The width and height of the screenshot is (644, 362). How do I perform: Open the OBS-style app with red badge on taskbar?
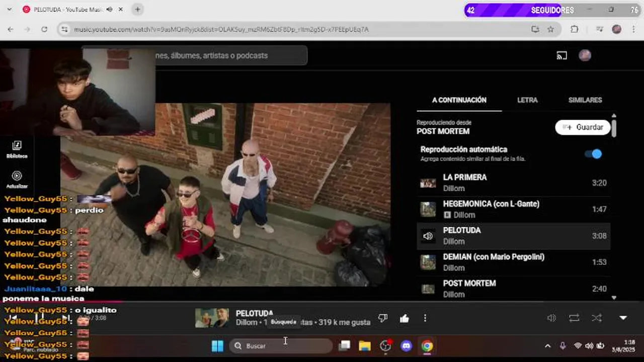(x=386, y=346)
